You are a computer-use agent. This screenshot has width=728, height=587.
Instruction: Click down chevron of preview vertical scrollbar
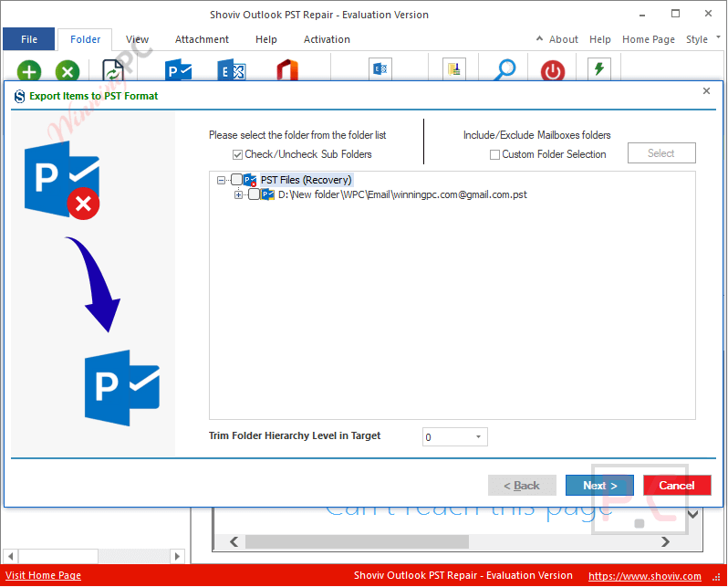[692, 514]
